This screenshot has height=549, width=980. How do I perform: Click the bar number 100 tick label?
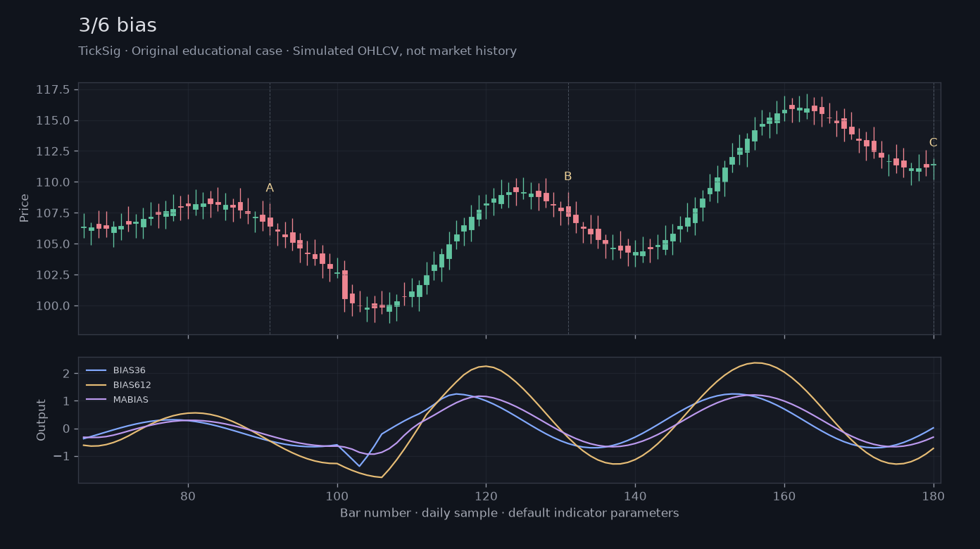coord(337,496)
